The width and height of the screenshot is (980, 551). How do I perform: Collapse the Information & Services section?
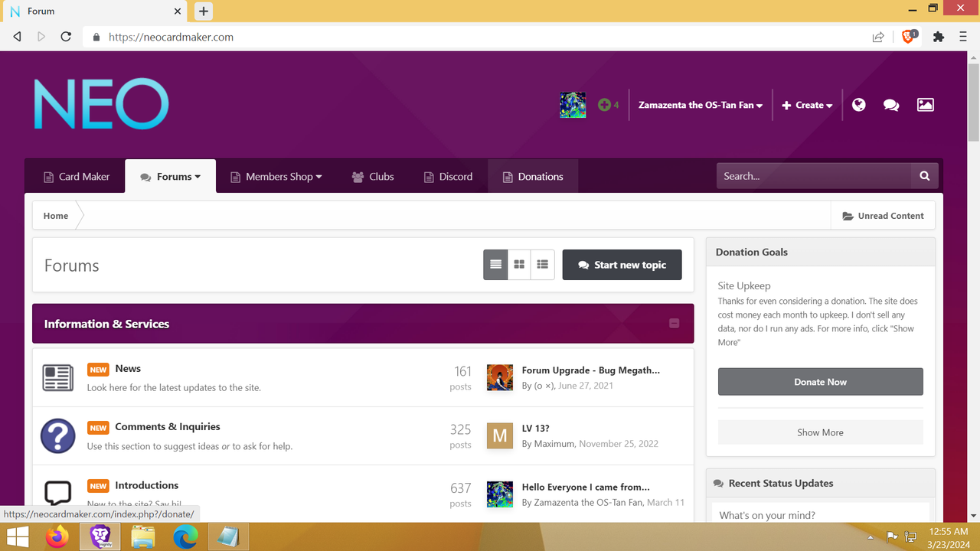click(675, 323)
